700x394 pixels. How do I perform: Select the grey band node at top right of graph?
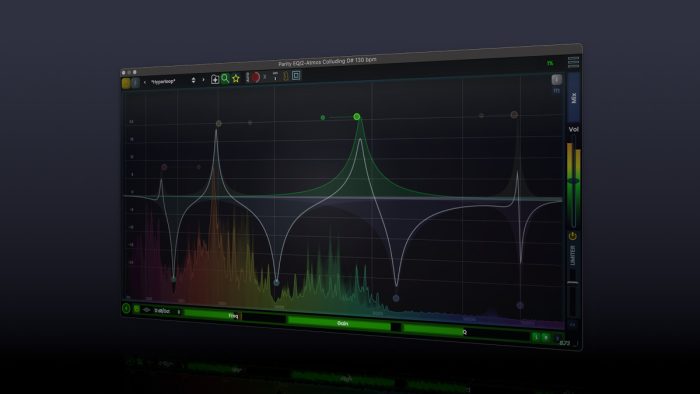[514, 115]
